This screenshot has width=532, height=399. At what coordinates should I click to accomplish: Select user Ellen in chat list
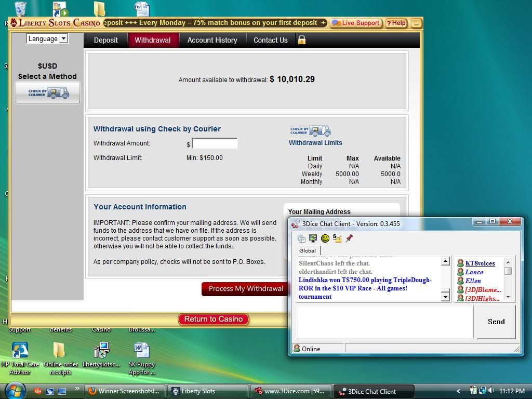(x=473, y=281)
